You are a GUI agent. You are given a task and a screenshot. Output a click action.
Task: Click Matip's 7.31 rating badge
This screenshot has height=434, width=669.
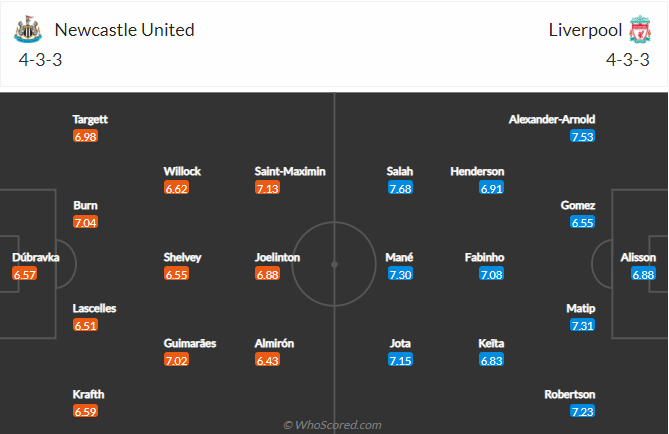coord(582,326)
